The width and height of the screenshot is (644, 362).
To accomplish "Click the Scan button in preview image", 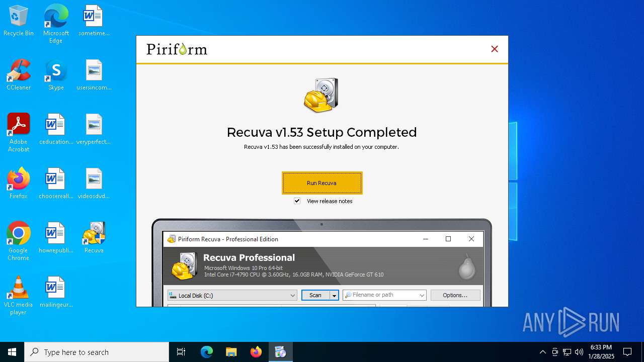I will (315, 295).
